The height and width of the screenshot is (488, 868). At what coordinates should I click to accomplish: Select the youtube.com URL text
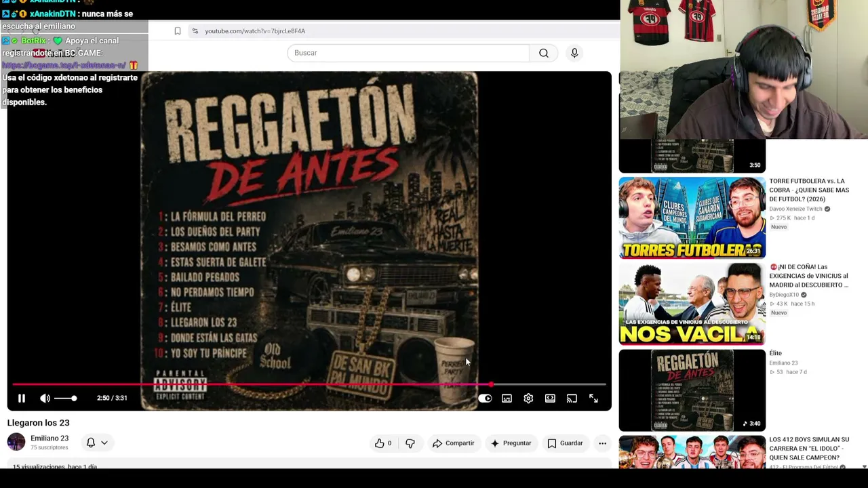[x=255, y=31]
